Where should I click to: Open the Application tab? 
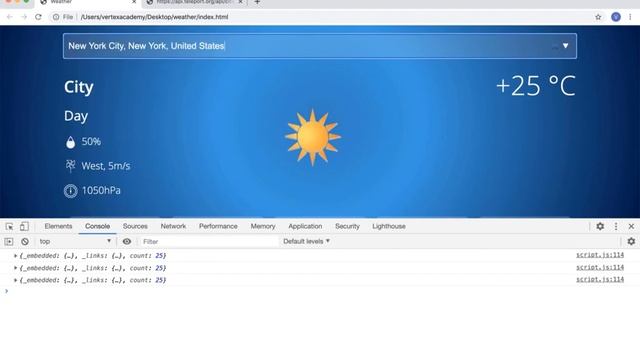(305, 226)
